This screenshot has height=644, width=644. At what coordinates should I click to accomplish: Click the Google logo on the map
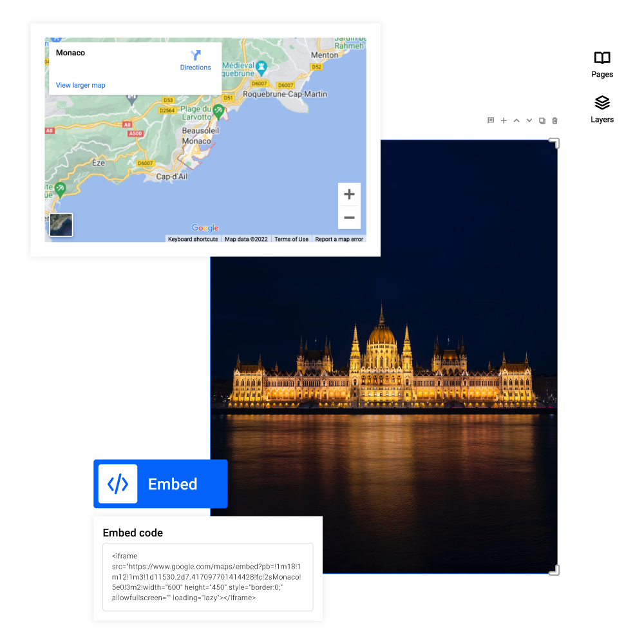click(x=204, y=228)
